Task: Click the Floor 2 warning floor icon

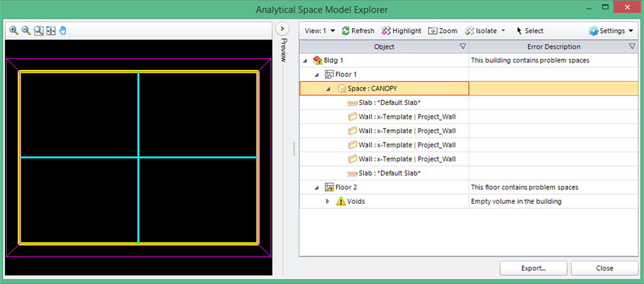Action: coord(330,187)
